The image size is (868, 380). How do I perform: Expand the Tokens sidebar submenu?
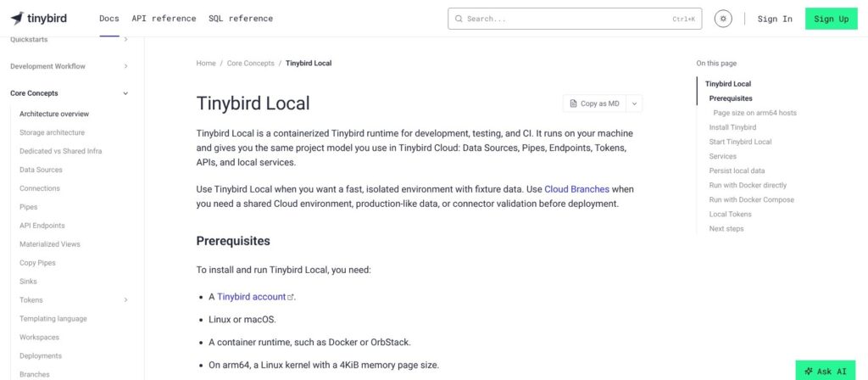tap(125, 299)
